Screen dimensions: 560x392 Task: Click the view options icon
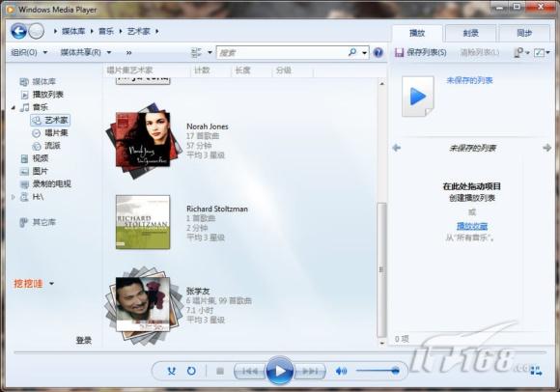[x=196, y=53]
